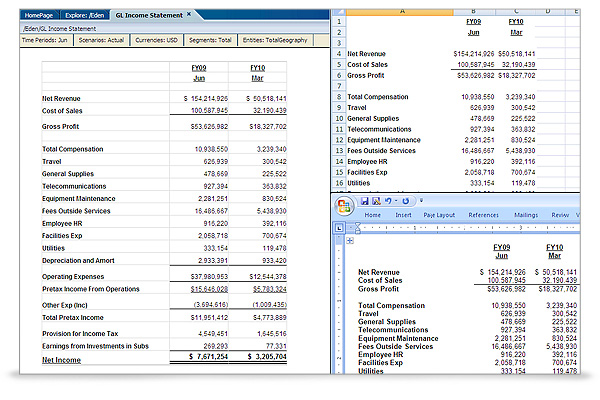Click the print preview icon beside Save
The width and height of the screenshot is (600, 400).
[x=375, y=201]
